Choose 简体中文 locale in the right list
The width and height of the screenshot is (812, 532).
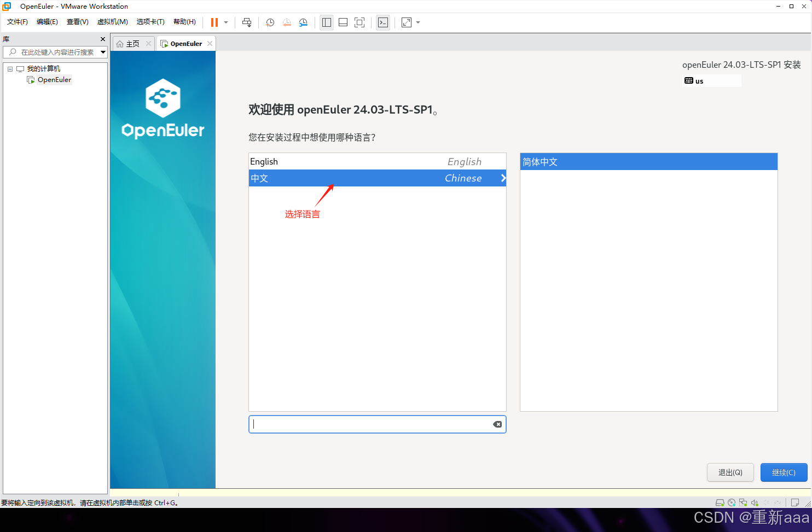coord(648,162)
